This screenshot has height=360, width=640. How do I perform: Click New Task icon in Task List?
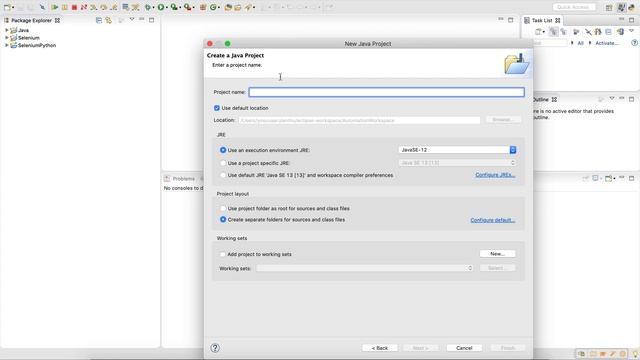[x=539, y=31]
